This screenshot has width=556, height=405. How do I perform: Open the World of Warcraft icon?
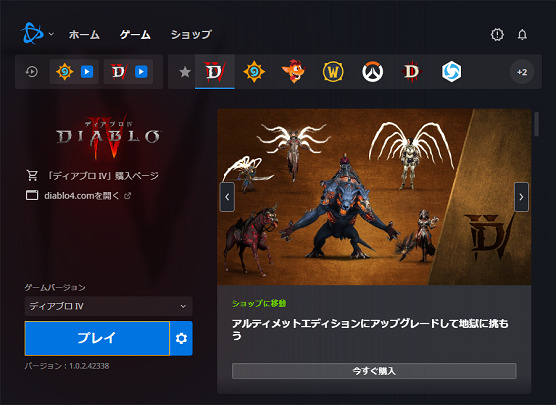333,72
